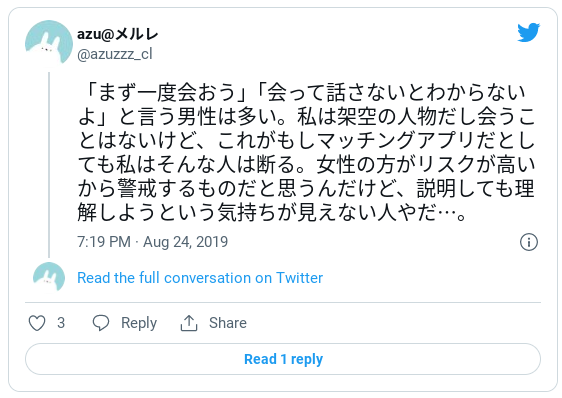The width and height of the screenshot is (562, 398).
Task: Click the Share text label
Action: (x=228, y=323)
